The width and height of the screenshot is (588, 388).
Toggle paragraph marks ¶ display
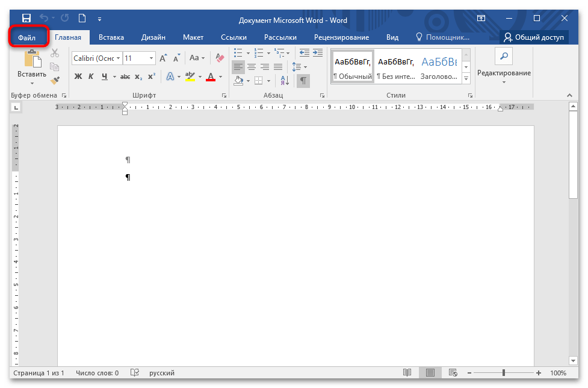pos(303,80)
